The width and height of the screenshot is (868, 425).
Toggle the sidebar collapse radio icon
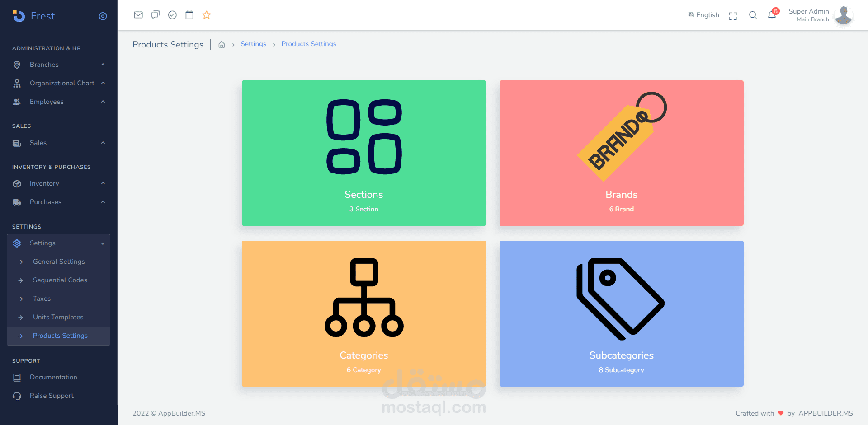tap(103, 16)
